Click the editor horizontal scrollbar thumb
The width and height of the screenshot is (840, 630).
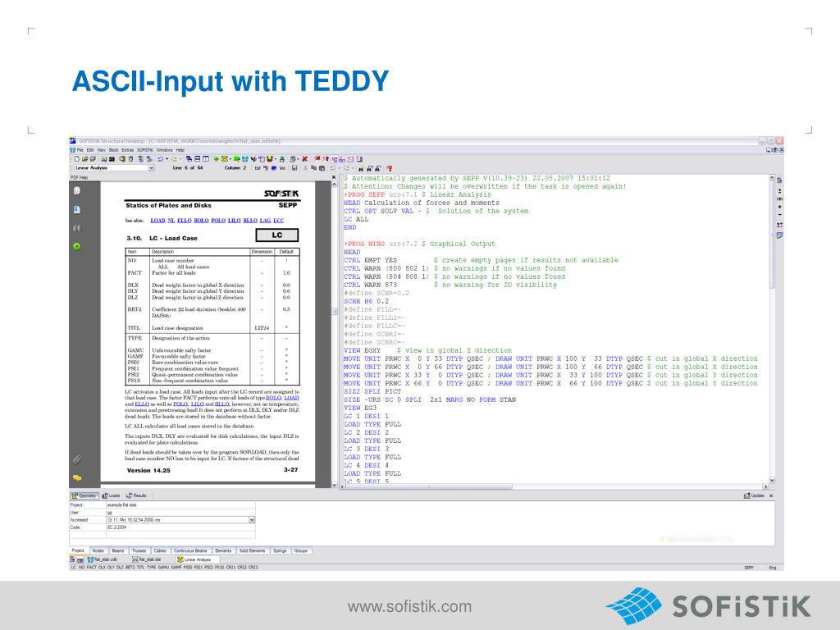(430, 486)
